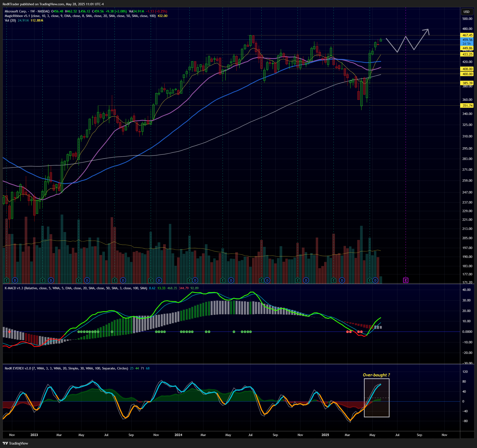Screen dimensions: 477x448
Task: Click the earnings E marker for April 2025
Action: 370,280
